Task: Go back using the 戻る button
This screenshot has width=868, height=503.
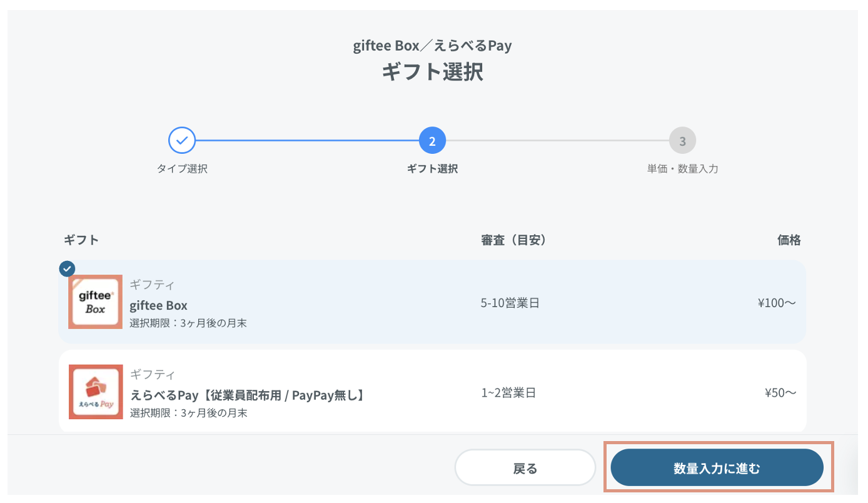Action: [525, 468]
